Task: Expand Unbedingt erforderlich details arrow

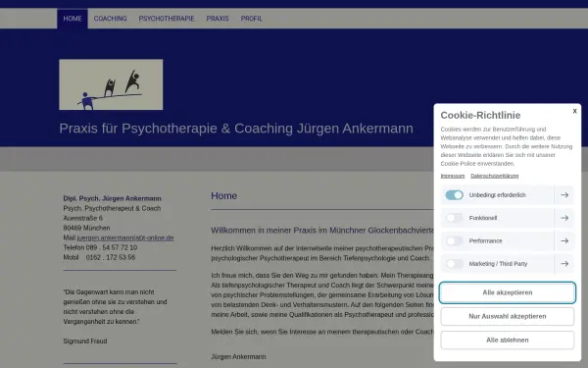Action: (564, 195)
